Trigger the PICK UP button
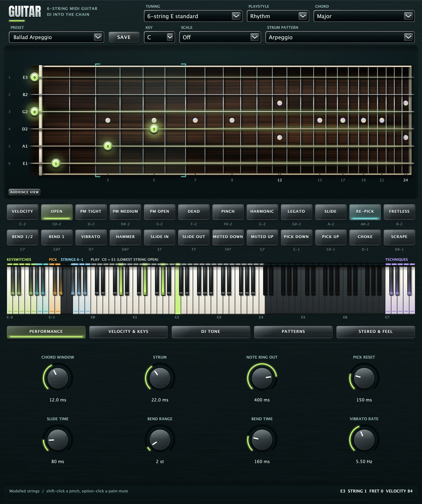 pos(331,237)
